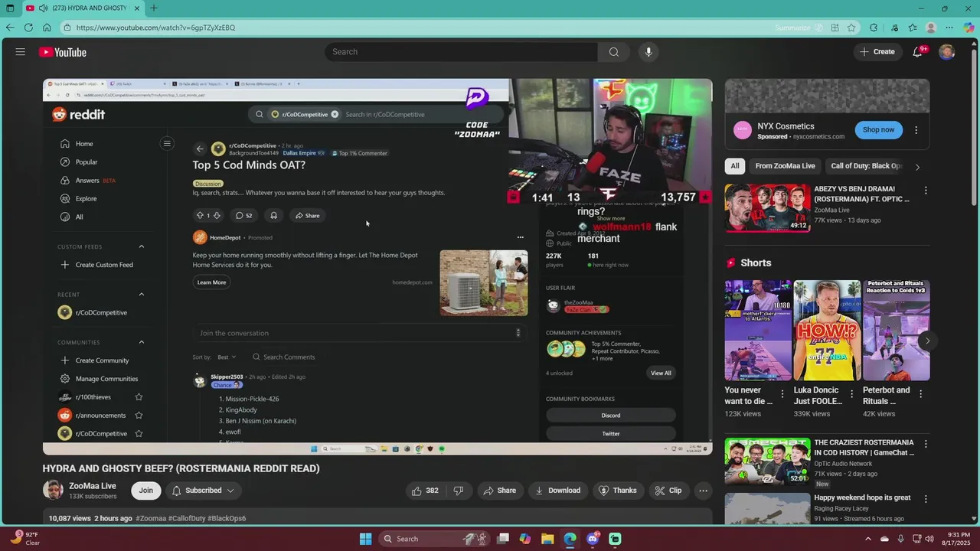Open Tab actions menu icon

tap(10, 8)
